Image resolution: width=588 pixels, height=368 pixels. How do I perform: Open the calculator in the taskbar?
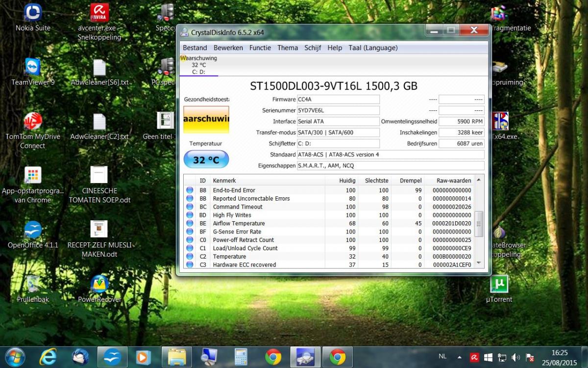tap(241, 357)
